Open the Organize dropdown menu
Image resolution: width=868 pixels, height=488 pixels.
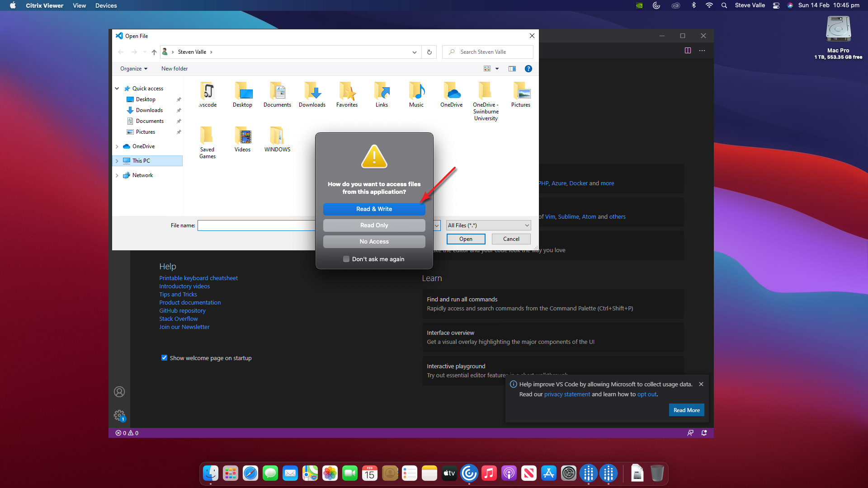tap(133, 69)
